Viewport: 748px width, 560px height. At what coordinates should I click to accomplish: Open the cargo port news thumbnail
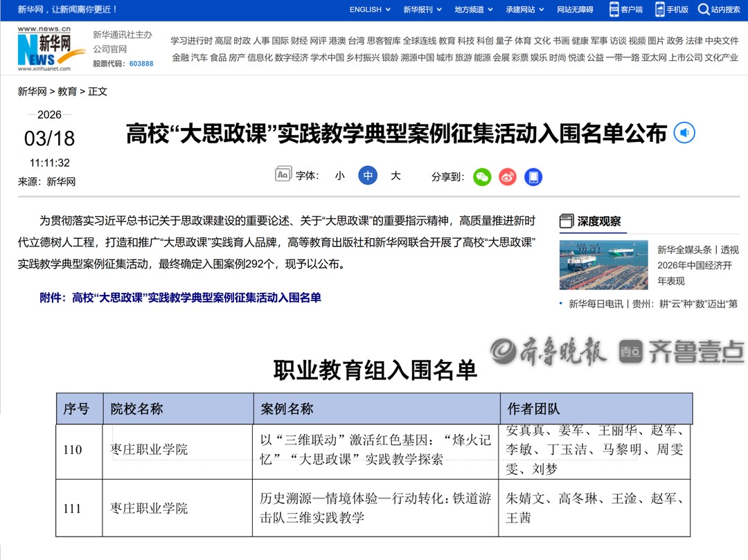pyautogui.click(x=603, y=264)
